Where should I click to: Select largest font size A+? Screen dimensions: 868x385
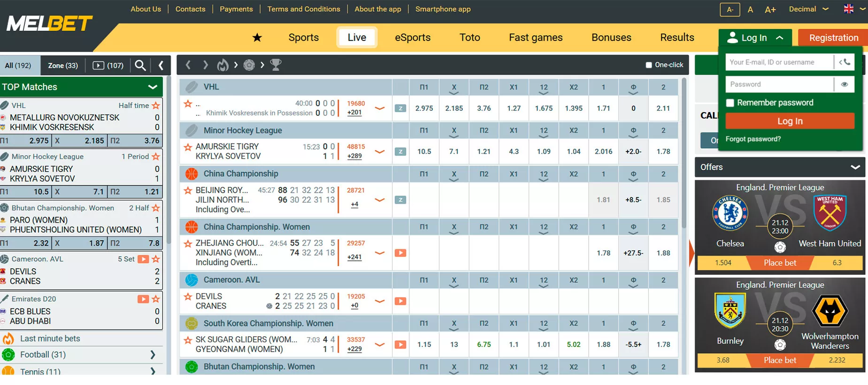pos(770,9)
